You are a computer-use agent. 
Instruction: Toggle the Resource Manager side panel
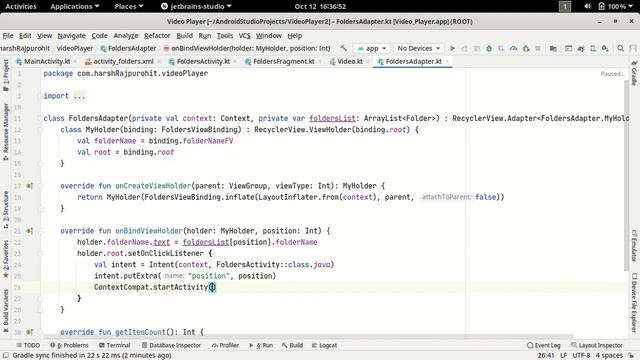click(x=6, y=131)
